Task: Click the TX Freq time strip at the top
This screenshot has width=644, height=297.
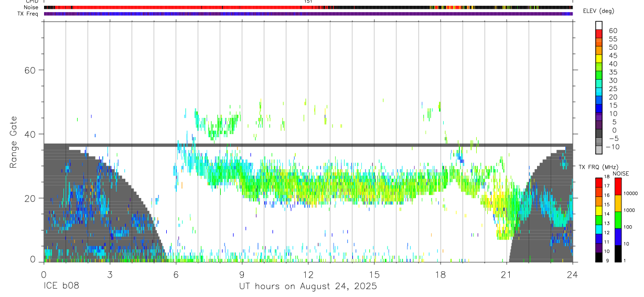Action: [308, 14]
